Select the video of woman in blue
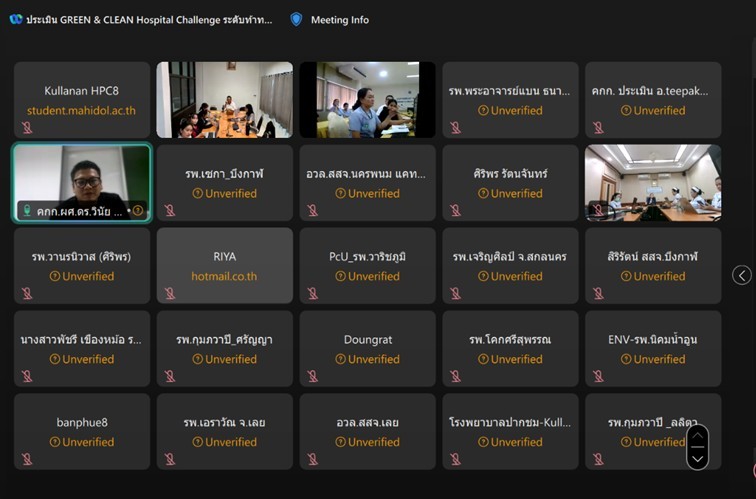The height and width of the screenshot is (499, 756). 367,100
